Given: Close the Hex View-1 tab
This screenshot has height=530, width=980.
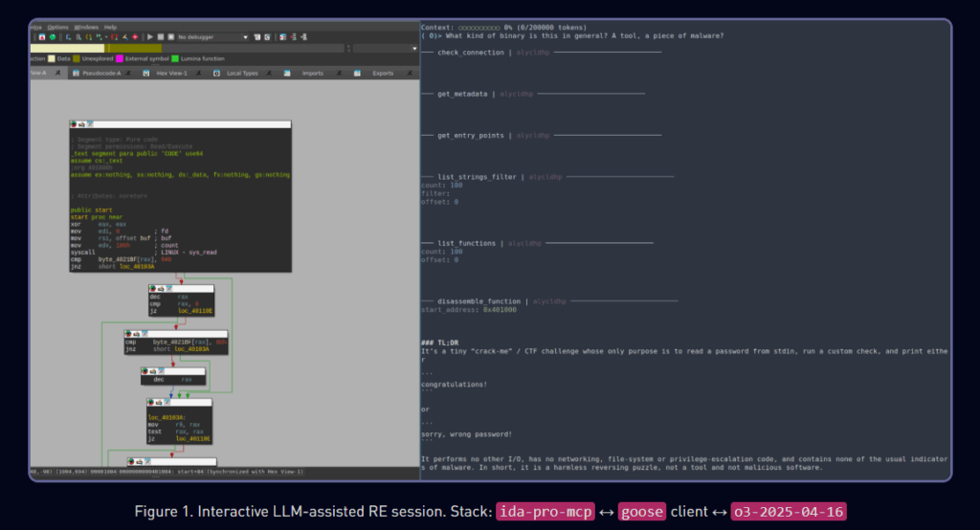Looking at the screenshot, I should click(199, 73).
